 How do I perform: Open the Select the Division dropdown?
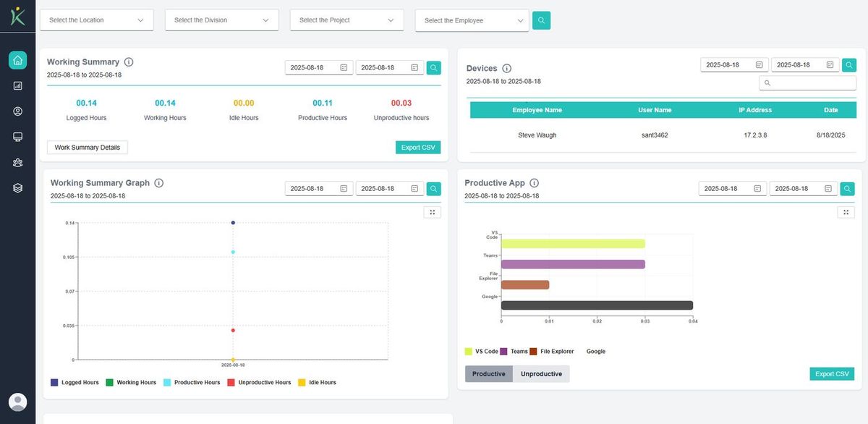222,20
